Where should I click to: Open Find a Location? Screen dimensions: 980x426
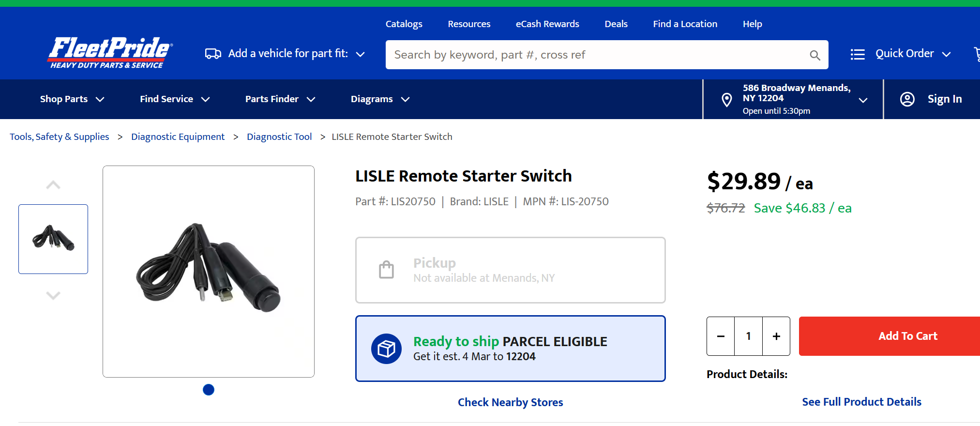pos(685,24)
